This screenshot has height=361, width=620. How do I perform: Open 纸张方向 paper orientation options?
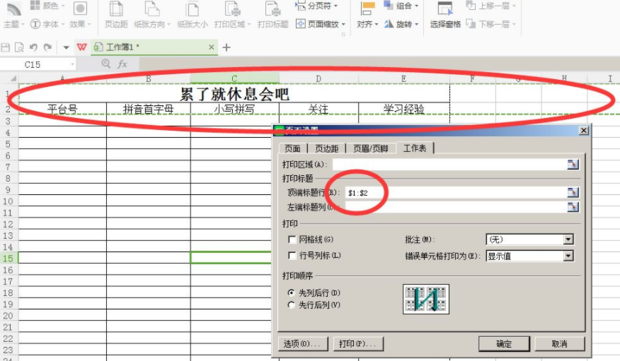[x=152, y=16]
